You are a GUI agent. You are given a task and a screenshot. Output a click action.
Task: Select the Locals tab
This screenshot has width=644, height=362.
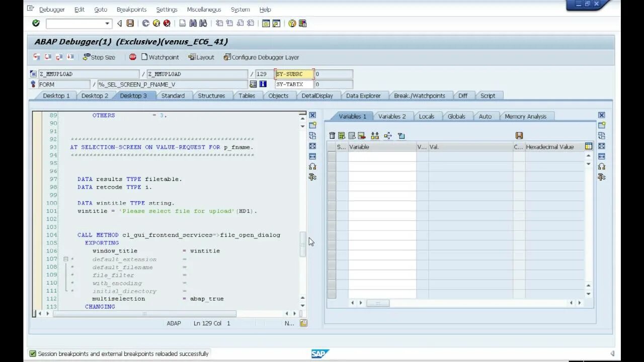[427, 116]
